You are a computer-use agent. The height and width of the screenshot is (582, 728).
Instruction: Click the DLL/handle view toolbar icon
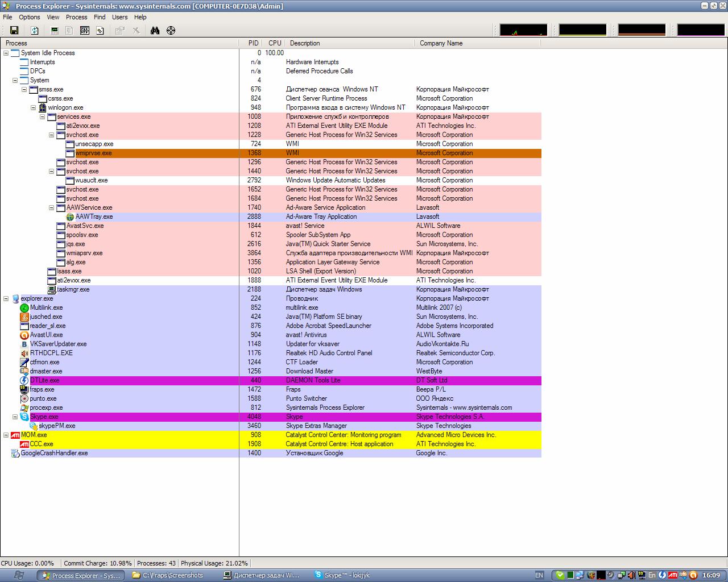coord(100,31)
